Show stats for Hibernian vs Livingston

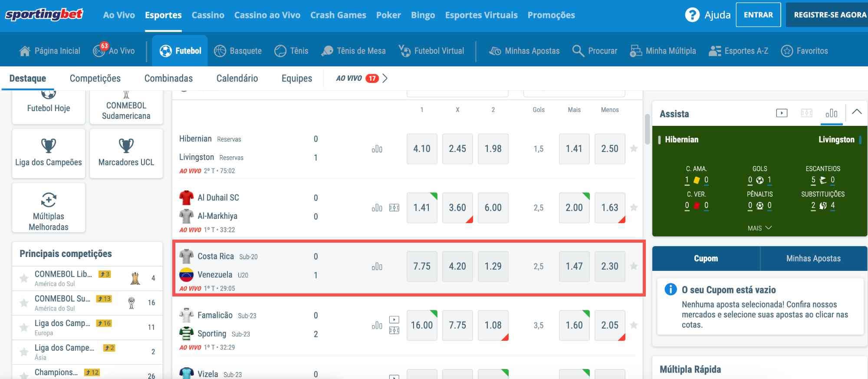377,149
